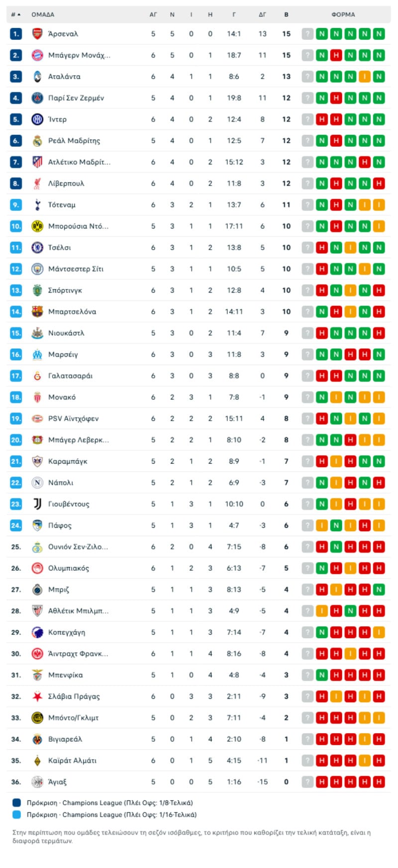398x868 pixels.
Task: Click Arsenal's unknown next-match '?' form box
Action: [x=308, y=34]
